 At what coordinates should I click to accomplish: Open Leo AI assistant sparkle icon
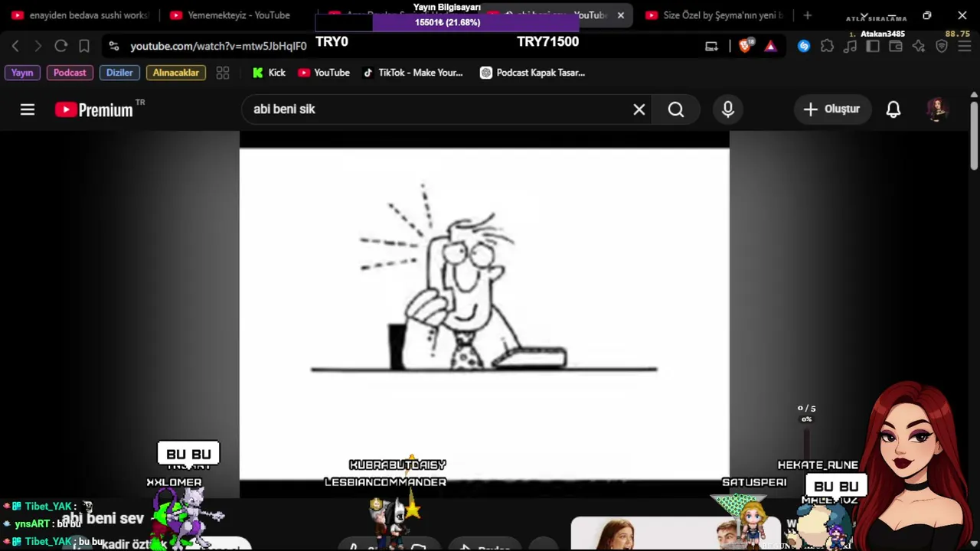[x=919, y=46]
